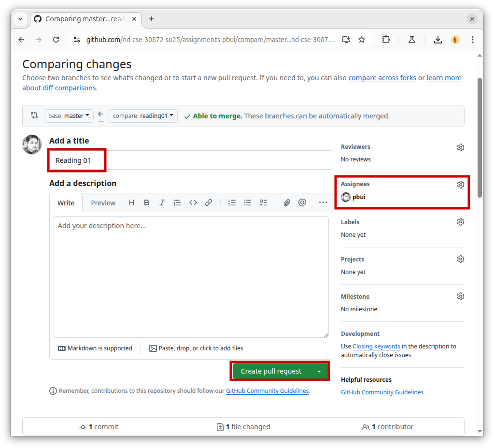Open a new browser tab
Image resolution: width=494 pixels, height=448 pixels.
(x=152, y=19)
